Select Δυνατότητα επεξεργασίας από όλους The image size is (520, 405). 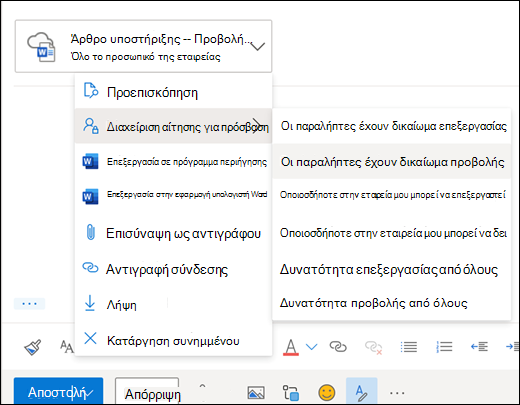coord(392,269)
